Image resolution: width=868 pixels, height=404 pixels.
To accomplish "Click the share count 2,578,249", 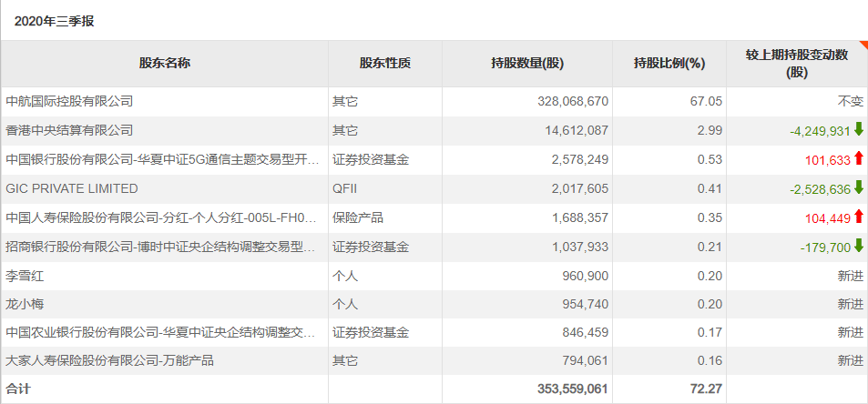I will 579,160.
